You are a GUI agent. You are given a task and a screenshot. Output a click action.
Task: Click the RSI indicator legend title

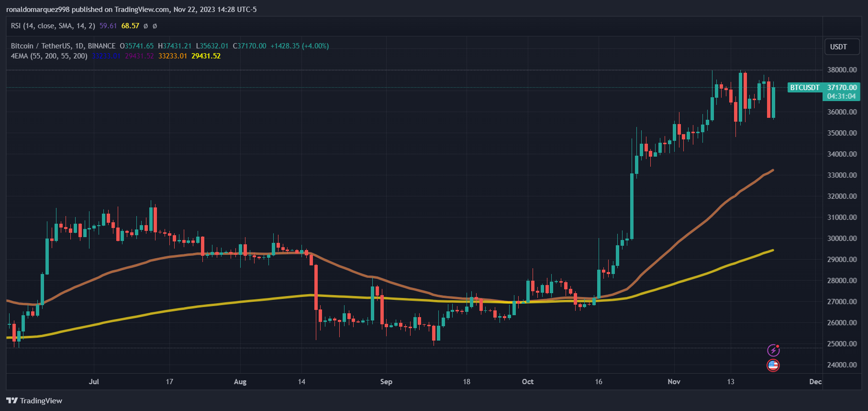tap(53, 26)
